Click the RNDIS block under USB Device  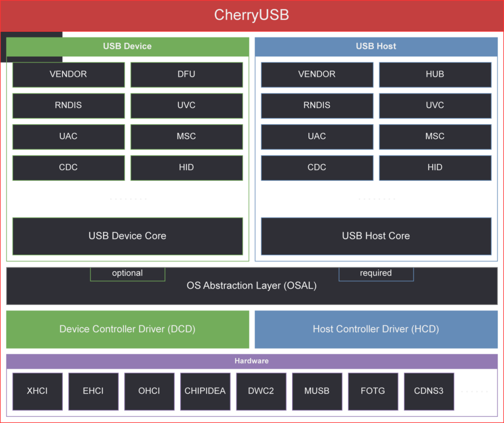(69, 106)
